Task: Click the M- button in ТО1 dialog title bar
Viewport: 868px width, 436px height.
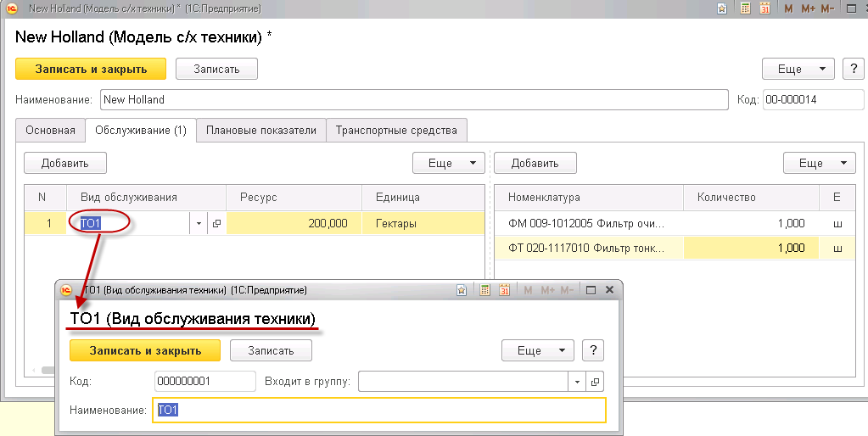Action: coord(567,290)
